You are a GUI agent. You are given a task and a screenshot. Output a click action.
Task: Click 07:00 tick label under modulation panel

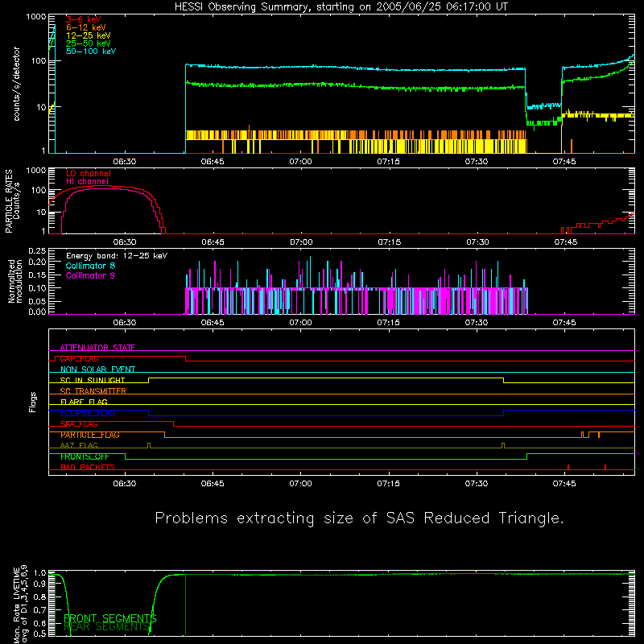coord(300,323)
